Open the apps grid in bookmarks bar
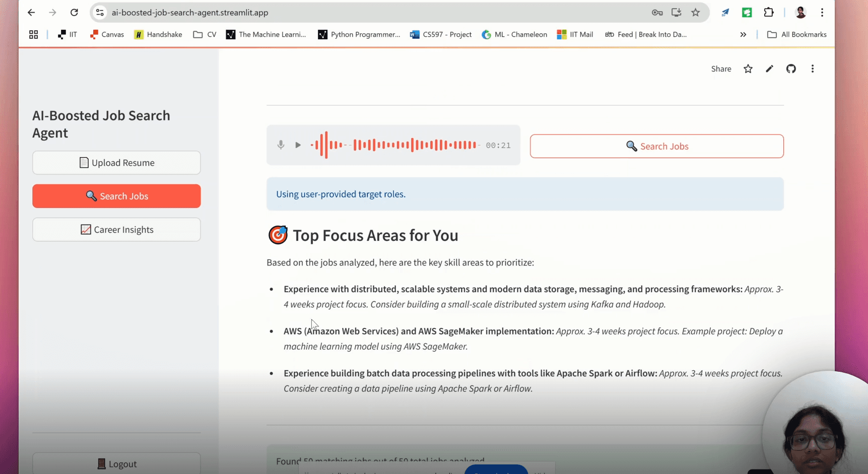Viewport: 868px width, 474px height. 34,34
